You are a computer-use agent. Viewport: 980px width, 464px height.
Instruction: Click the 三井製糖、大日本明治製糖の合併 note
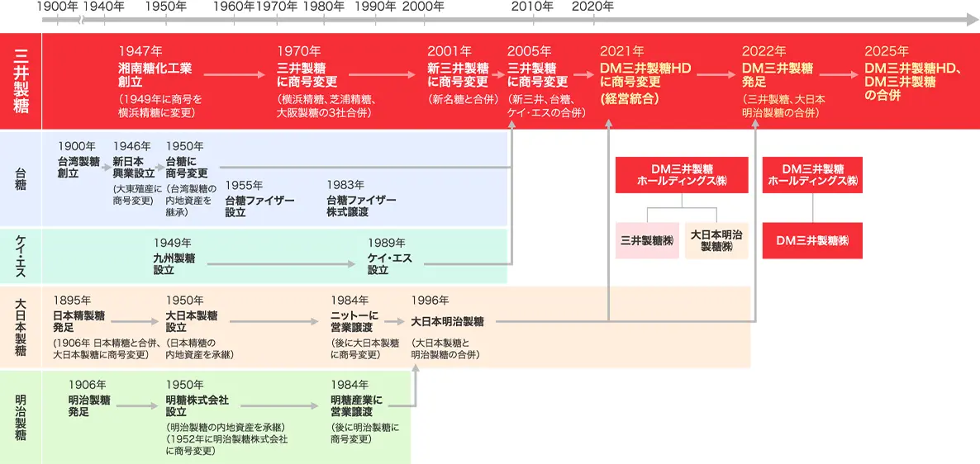[x=783, y=106]
